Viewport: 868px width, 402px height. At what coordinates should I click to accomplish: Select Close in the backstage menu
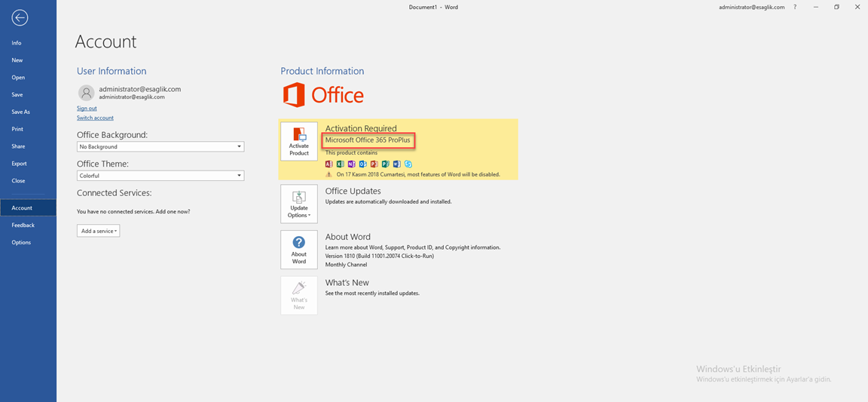pos(28,181)
